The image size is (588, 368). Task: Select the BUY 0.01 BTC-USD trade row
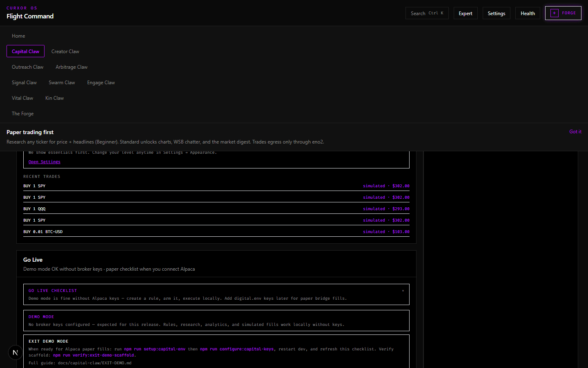[216, 231]
